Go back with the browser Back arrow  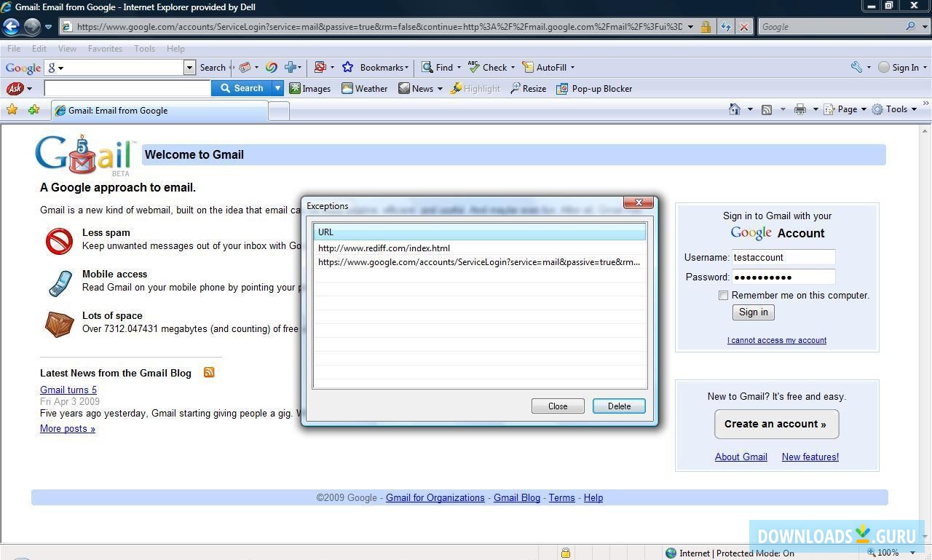click(x=11, y=27)
